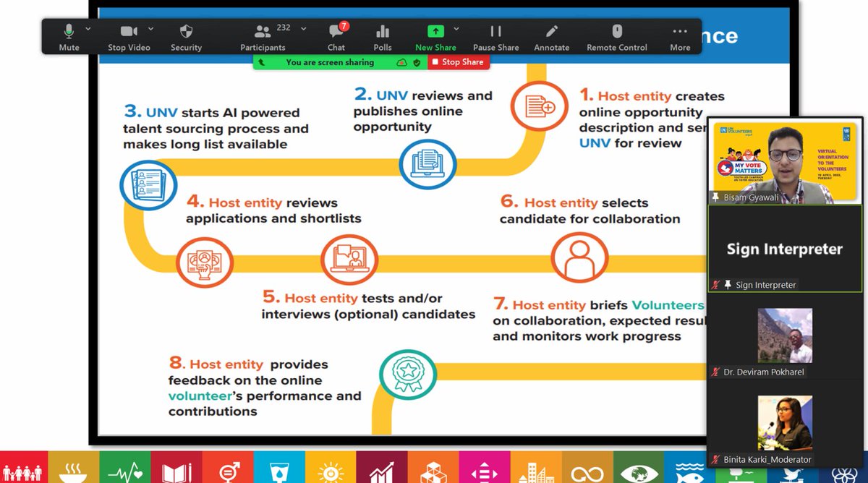
Task: Click the Stop Share red button
Action: [x=458, y=62]
